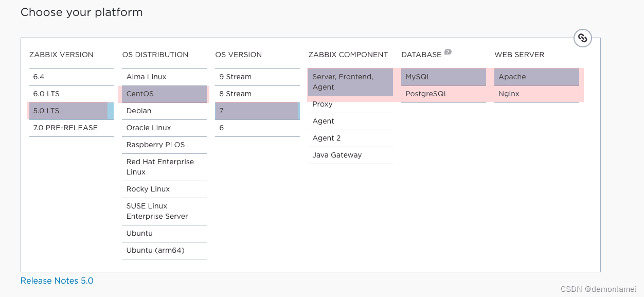Choose CentOS as OS distribution
This screenshot has width=644, height=297.
pyautogui.click(x=165, y=94)
